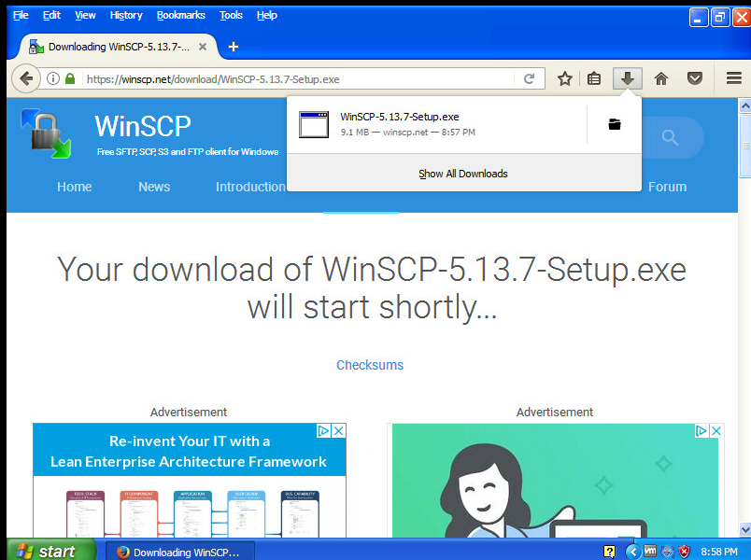
Task: Close the right advertisement with X
Action: click(716, 431)
